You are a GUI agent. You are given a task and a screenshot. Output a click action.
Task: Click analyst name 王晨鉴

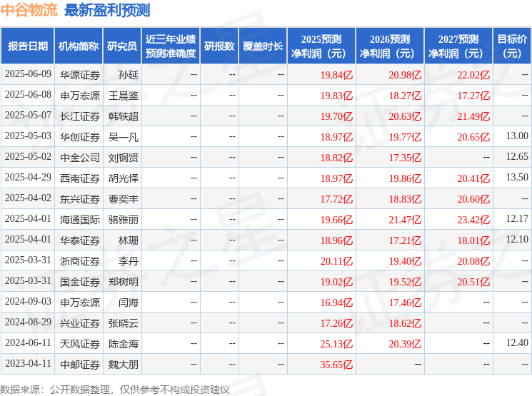(x=124, y=96)
